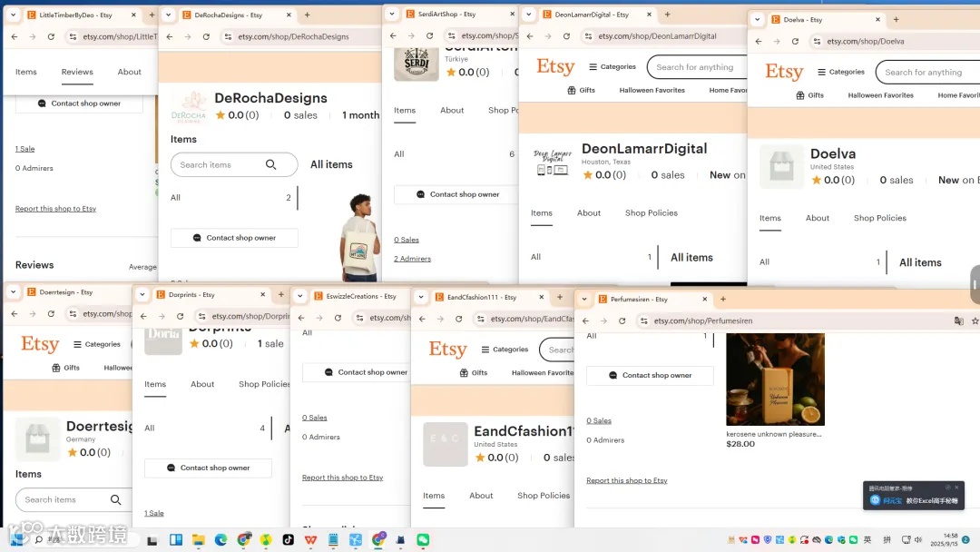Open Categories menu in DeonLamarrDigital window
The image size is (980, 552).
612,66
